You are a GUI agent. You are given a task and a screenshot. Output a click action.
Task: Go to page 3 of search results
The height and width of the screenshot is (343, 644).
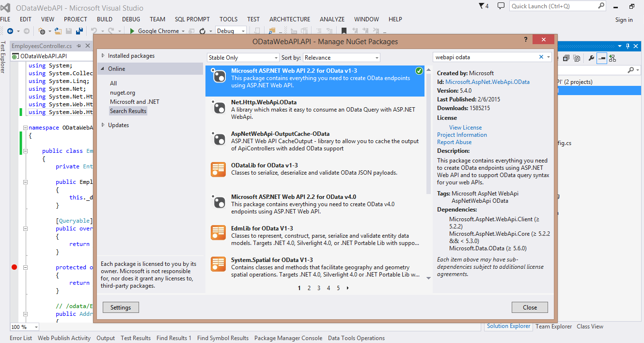[x=319, y=288]
